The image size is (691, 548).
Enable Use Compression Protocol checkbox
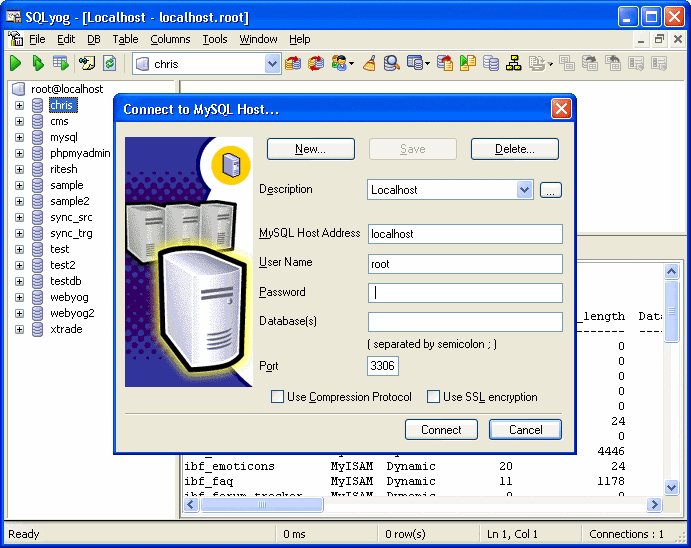(278, 397)
